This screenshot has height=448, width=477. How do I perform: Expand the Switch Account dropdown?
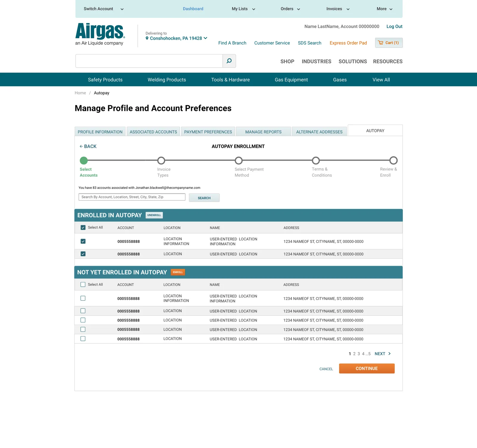pos(103,9)
